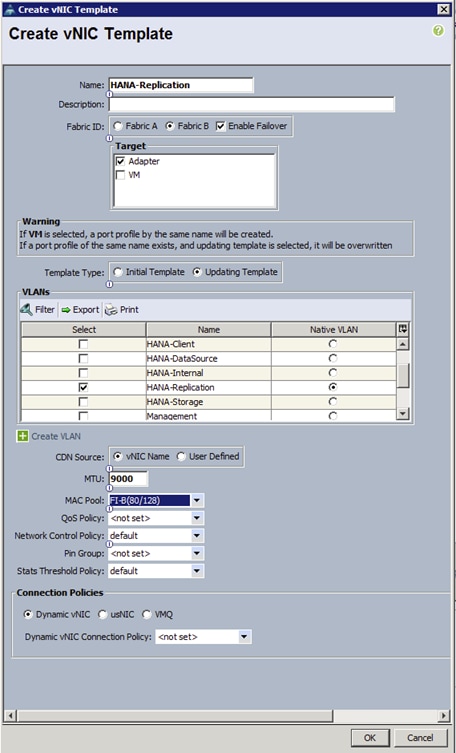
Task: Open the green help question icon
Action: click(438, 31)
